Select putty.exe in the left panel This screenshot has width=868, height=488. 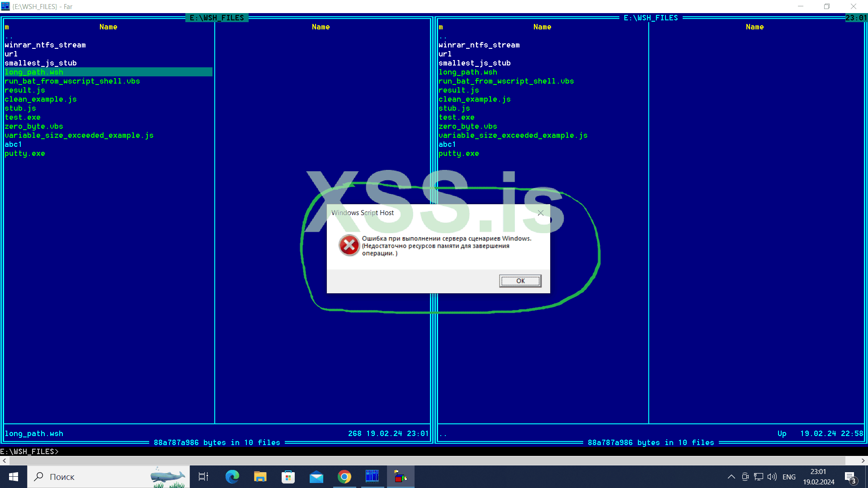(x=25, y=153)
